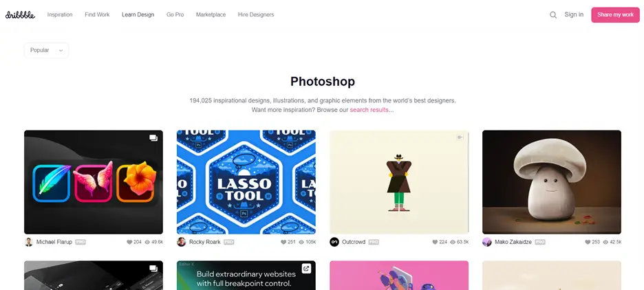Click the Dribbble logo
644x290 pixels.
pyautogui.click(x=20, y=14)
